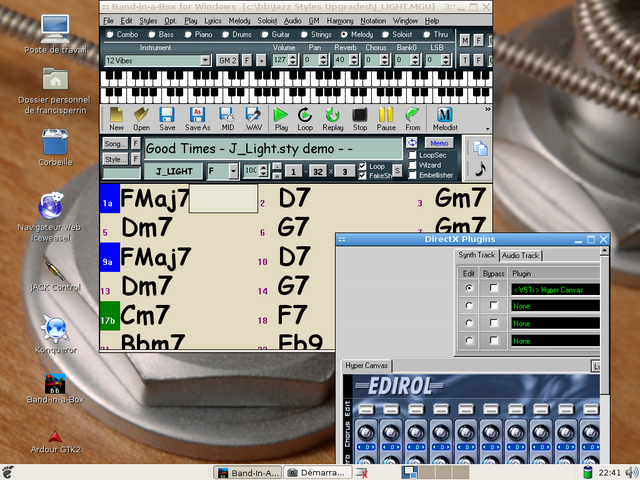
Task: Click the blue refresh arrows icon beside the song title
Action: point(412,143)
